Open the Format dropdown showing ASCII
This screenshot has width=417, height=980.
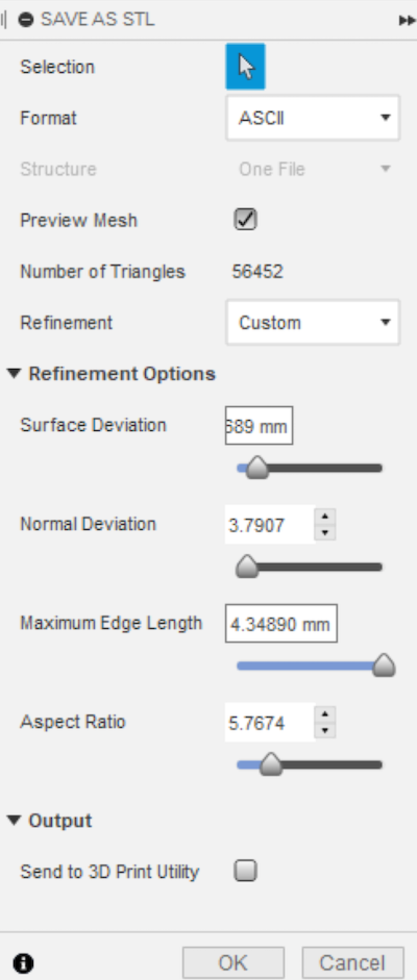click(313, 118)
